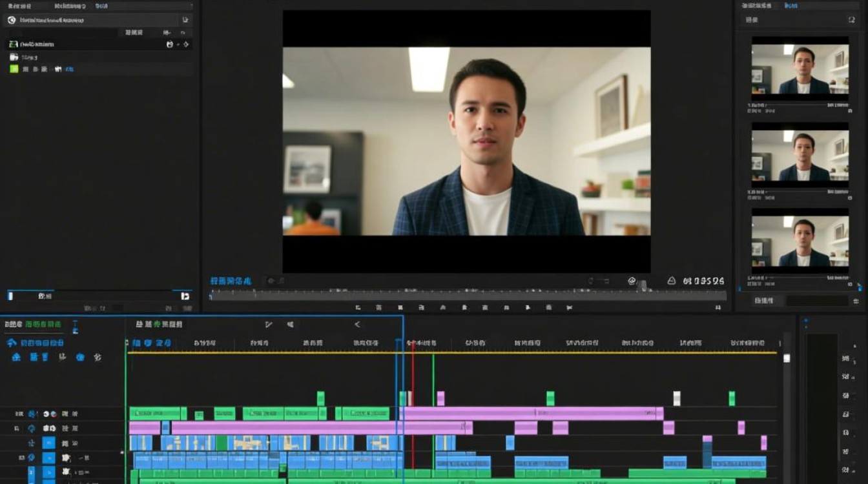Click the preview scrubber bar under the video

[x=468, y=294]
